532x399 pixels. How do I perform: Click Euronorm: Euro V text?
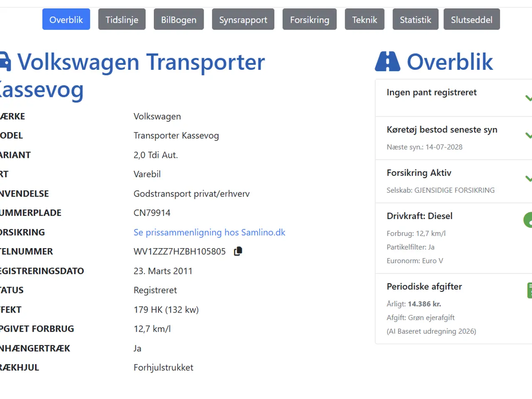point(415,261)
